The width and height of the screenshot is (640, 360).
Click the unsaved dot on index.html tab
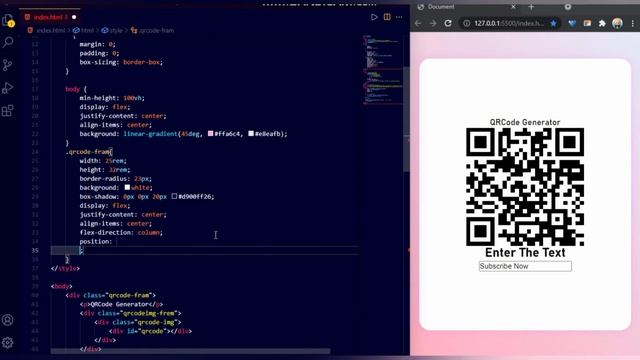click(x=74, y=17)
